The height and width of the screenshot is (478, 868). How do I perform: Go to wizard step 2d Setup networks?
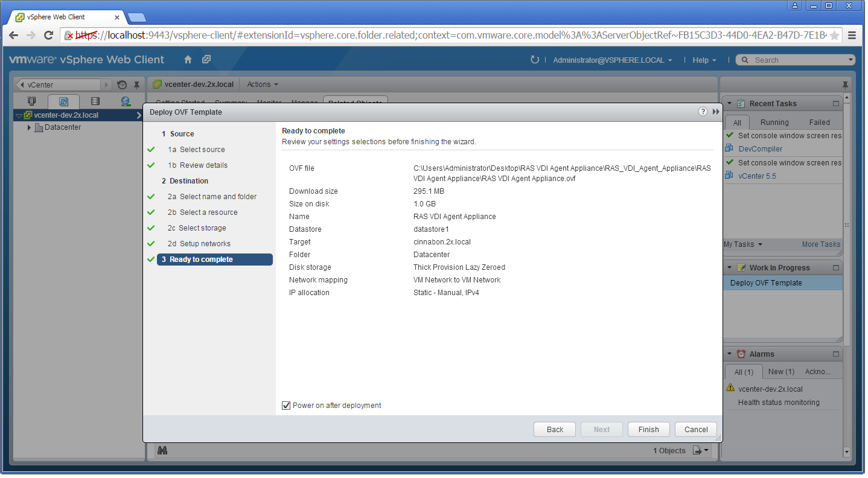coord(199,244)
